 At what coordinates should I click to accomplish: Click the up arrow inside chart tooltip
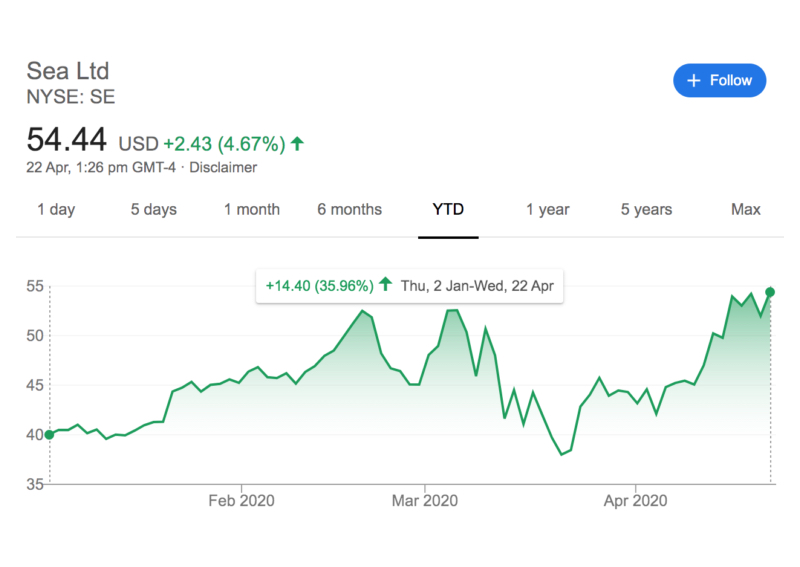(x=385, y=285)
